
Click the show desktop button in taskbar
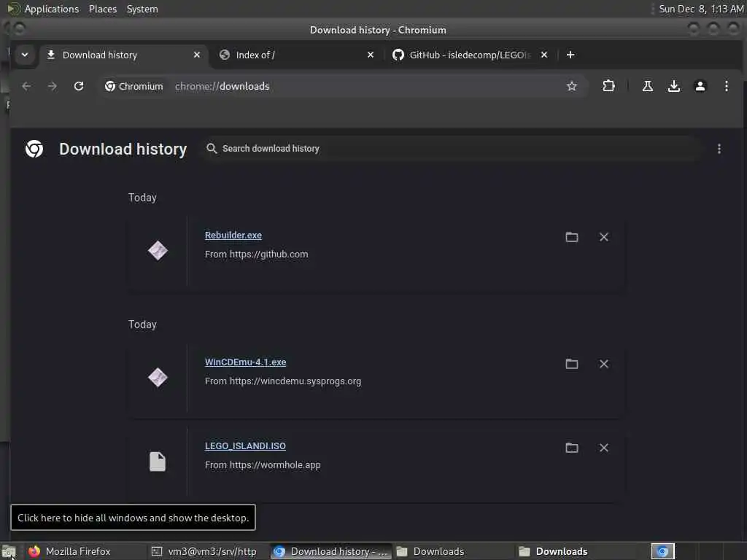(9, 551)
